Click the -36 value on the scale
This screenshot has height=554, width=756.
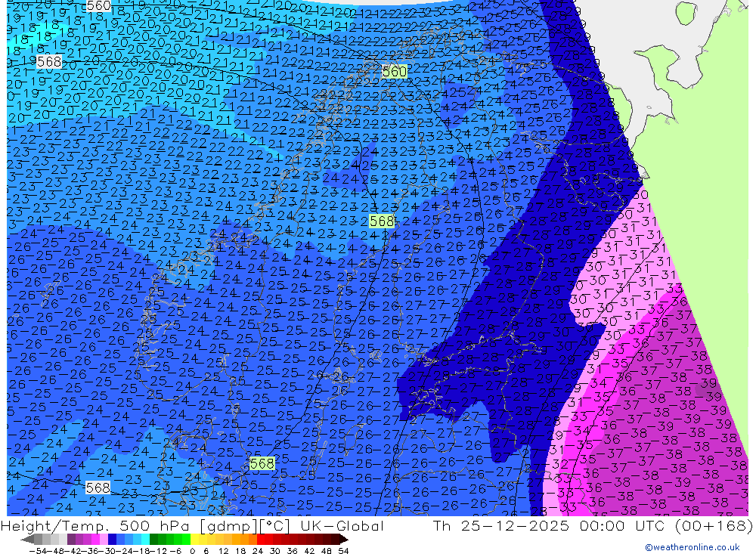point(89,551)
